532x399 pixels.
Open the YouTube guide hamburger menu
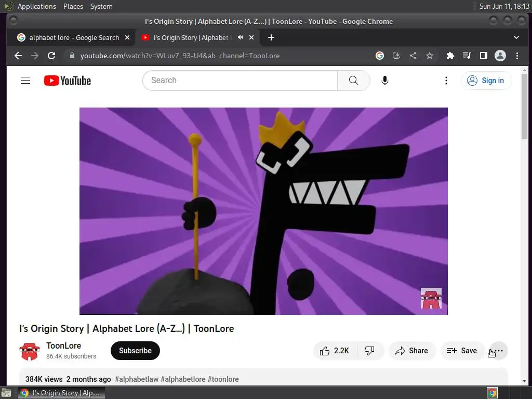click(x=25, y=81)
